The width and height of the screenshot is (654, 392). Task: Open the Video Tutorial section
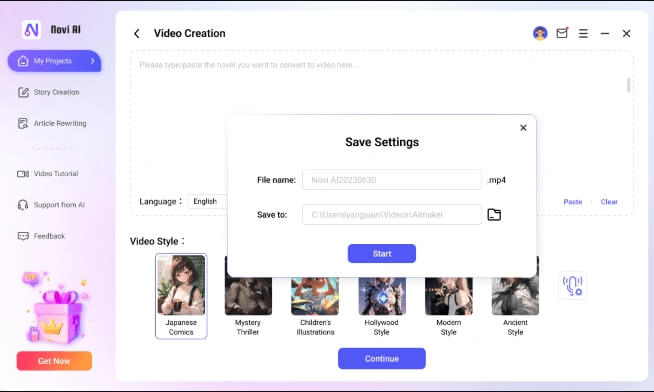click(x=48, y=173)
